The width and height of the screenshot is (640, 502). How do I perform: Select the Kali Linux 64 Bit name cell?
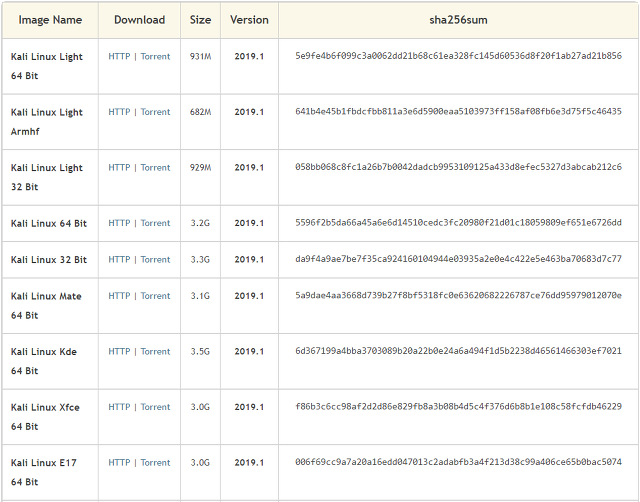coord(49,223)
